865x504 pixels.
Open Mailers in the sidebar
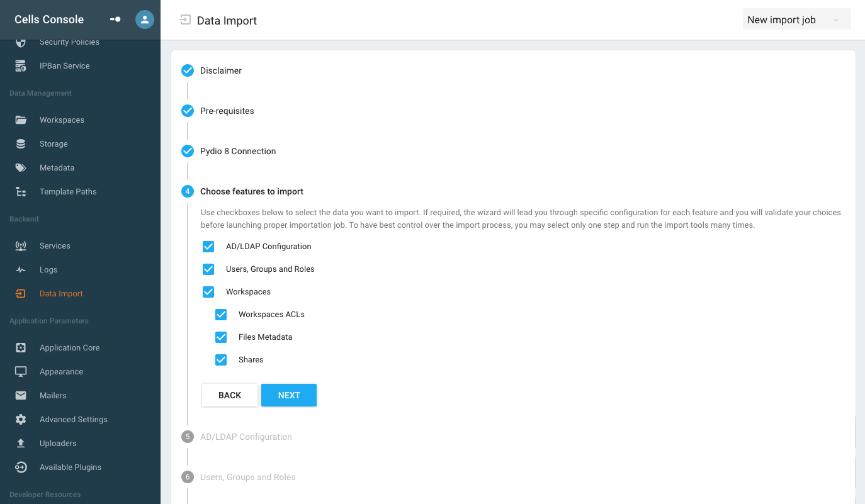tap(53, 396)
